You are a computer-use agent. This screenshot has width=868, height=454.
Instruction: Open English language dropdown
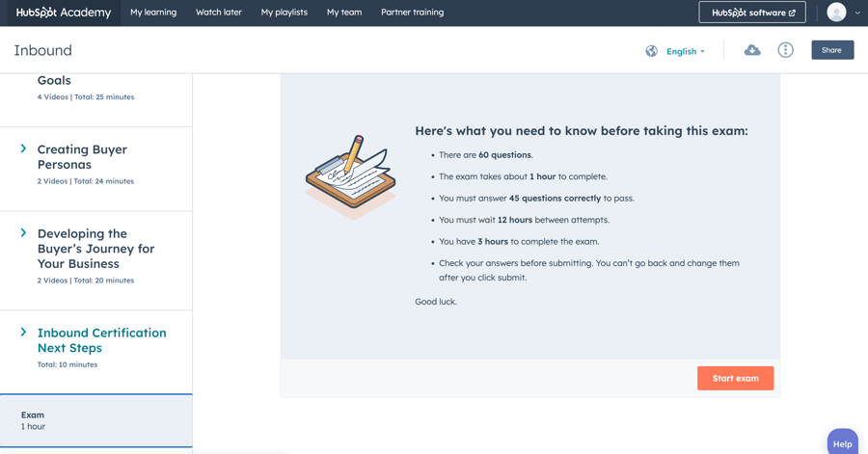pyautogui.click(x=686, y=51)
